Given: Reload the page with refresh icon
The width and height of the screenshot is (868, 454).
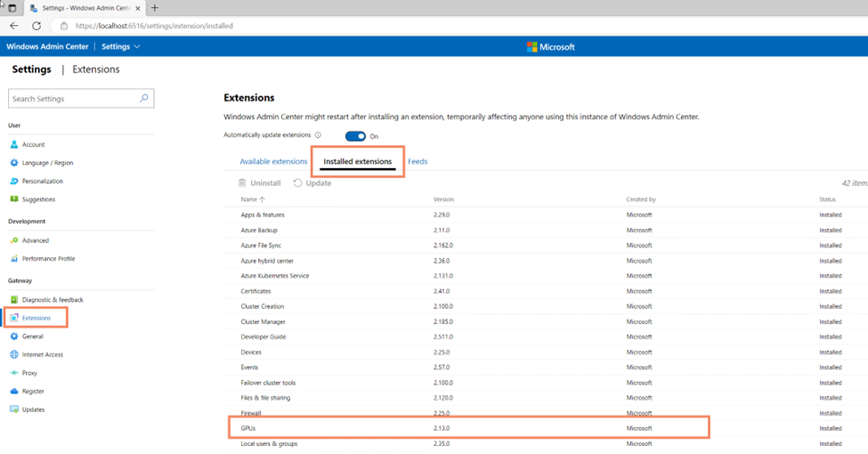Looking at the screenshot, I should 37,26.
